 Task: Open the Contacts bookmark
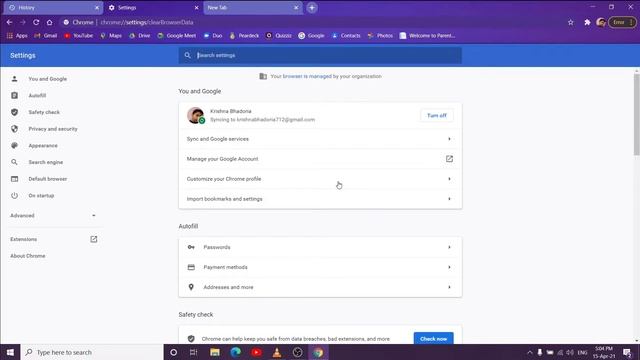click(346, 36)
